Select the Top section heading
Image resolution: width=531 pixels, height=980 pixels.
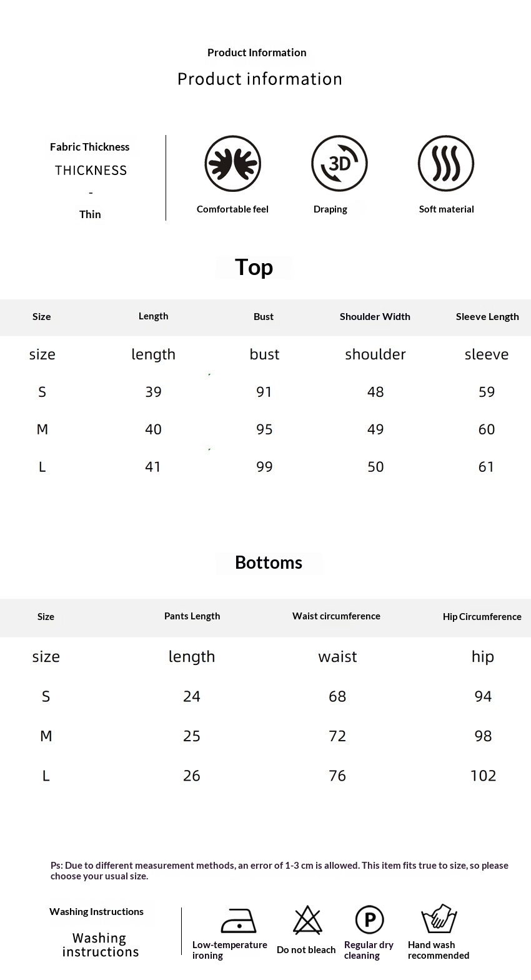coord(254,267)
